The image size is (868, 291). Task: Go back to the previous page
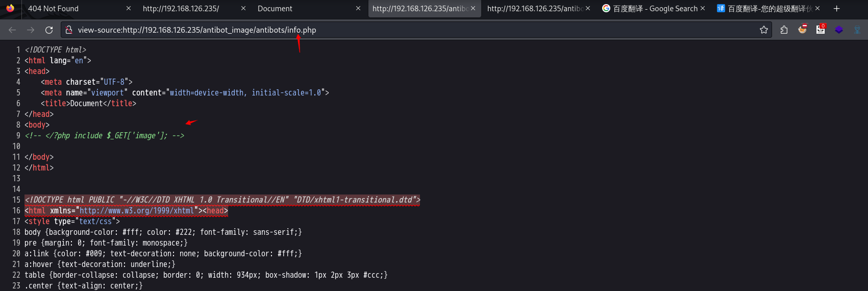click(12, 30)
